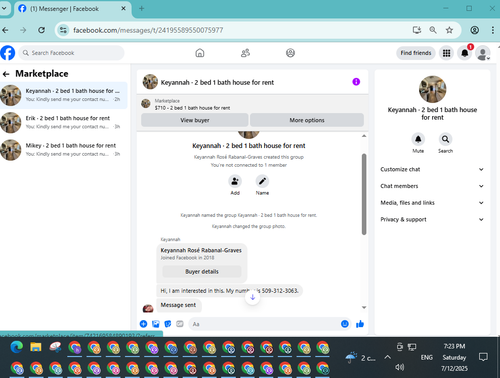Open the Chrome three-dot menu

493,30
